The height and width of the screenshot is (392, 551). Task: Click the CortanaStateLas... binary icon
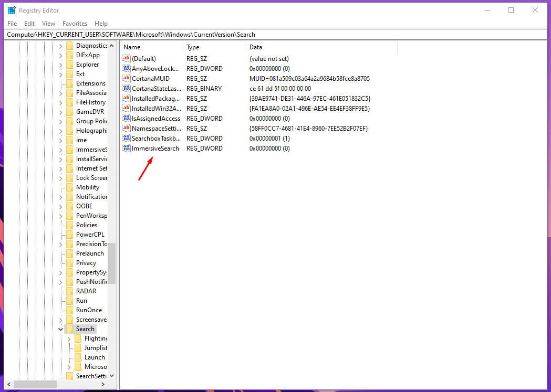point(127,88)
